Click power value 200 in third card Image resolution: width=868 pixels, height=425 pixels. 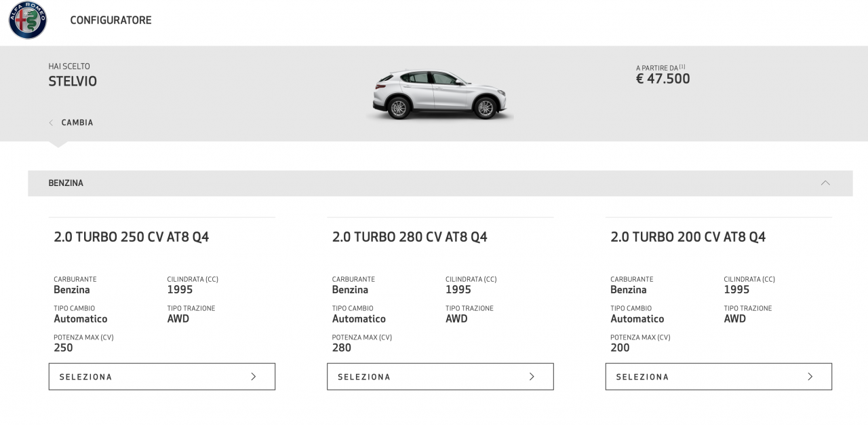click(620, 348)
